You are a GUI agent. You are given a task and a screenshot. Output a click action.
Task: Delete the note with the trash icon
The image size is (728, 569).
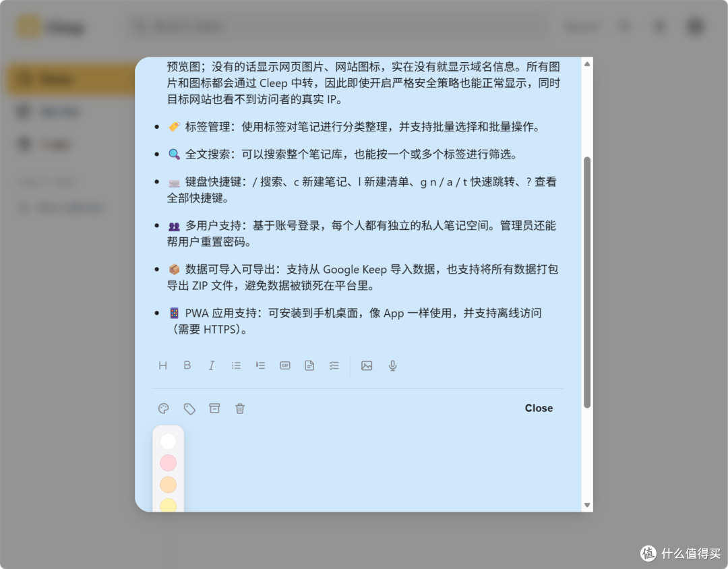pos(239,409)
